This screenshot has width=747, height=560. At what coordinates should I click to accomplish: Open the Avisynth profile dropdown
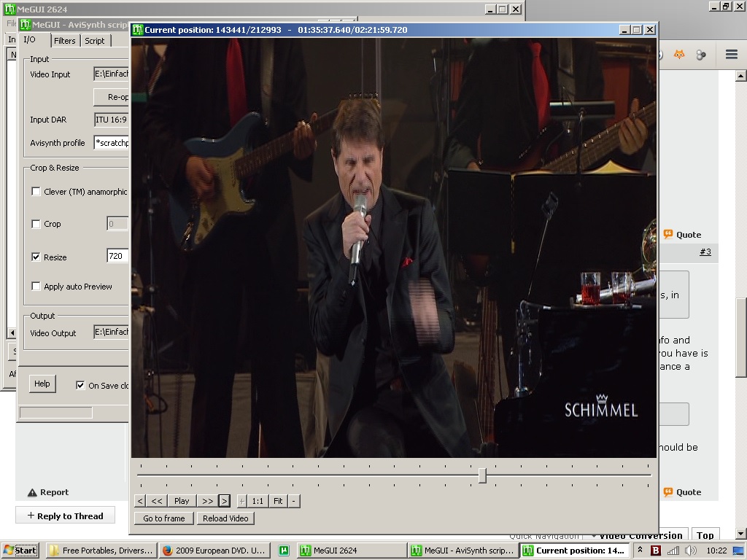112,142
